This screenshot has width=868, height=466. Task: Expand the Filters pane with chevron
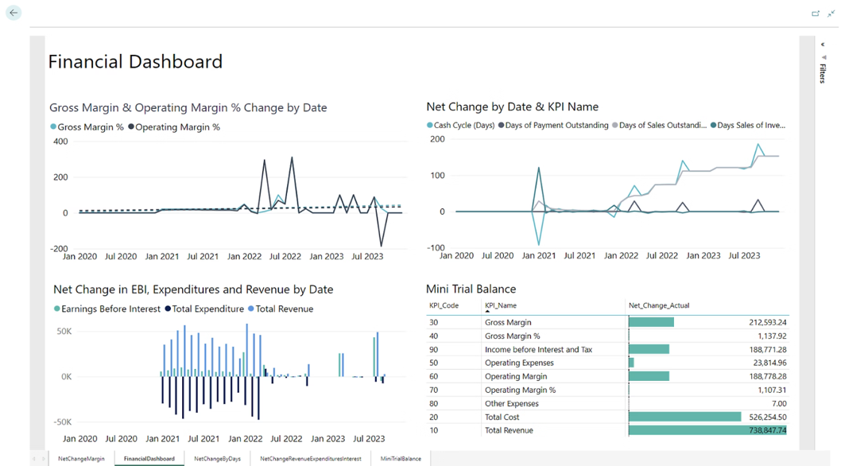(x=823, y=45)
